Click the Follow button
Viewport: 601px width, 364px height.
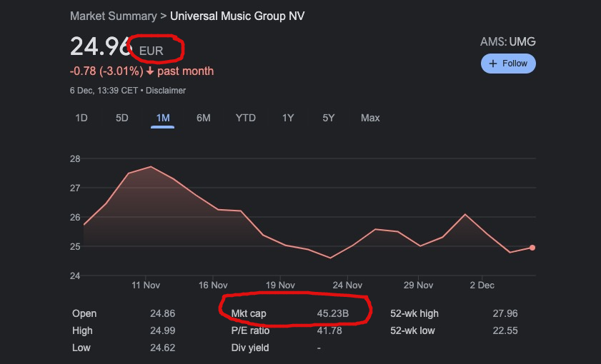click(508, 64)
